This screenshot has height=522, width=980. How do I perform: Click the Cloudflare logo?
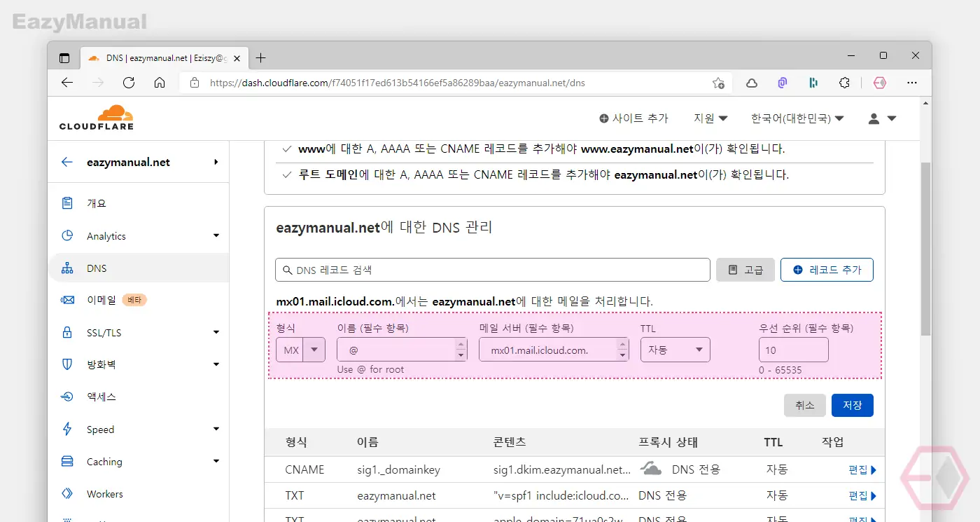coord(96,118)
